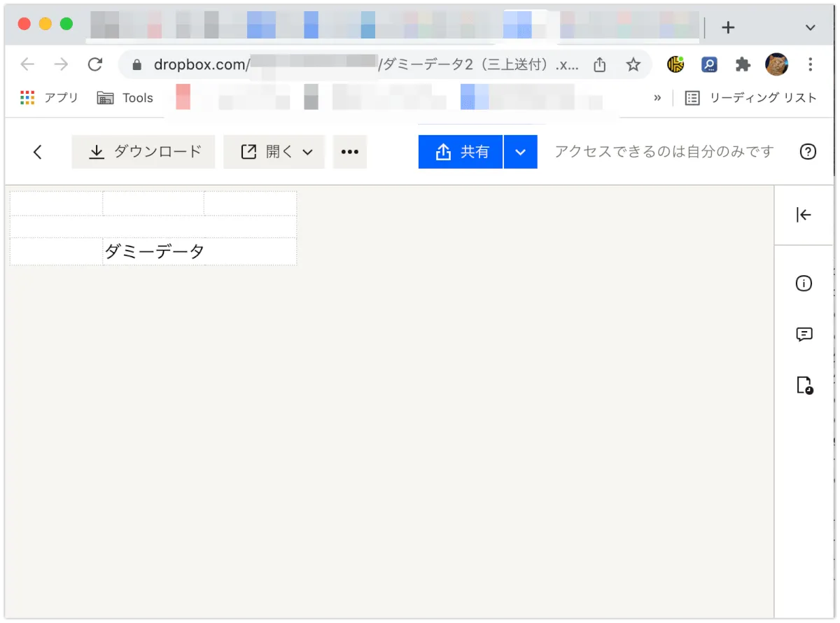Show file info in sidebar
This screenshot has height=623, width=840.
(804, 283)
